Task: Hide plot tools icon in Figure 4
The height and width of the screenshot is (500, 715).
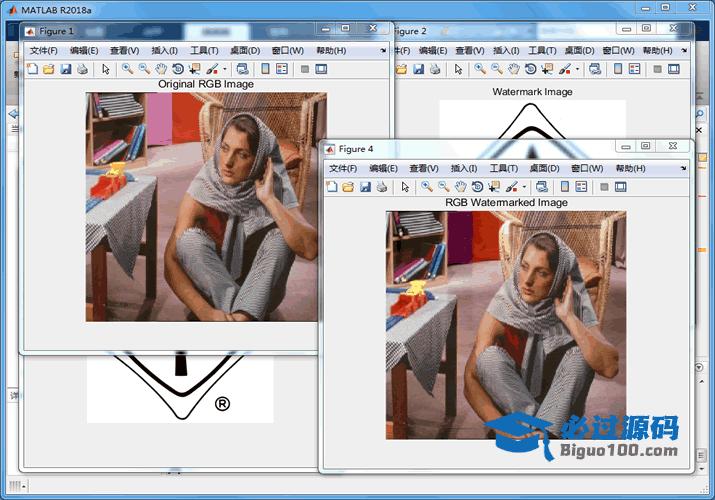Action: pyautogui.click(x=604, y=187)
